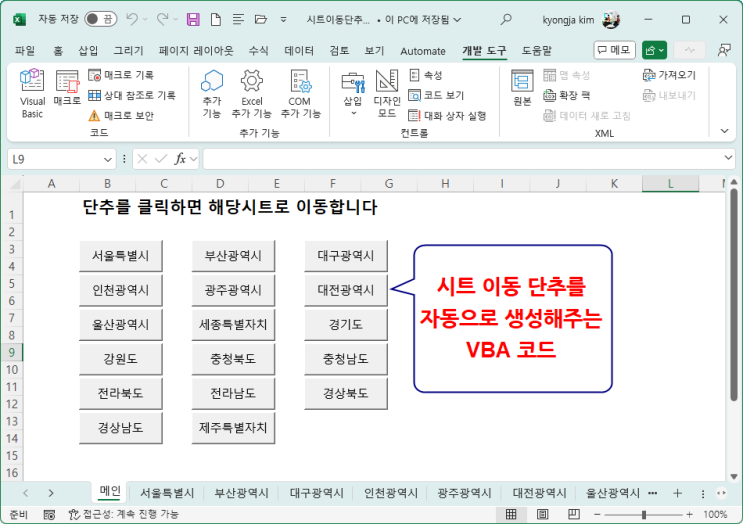743x524 pixels.
Task: Open COM Add-ins (COM 추가 기능)
Action: pyautogui.click(x=300, y=93)
